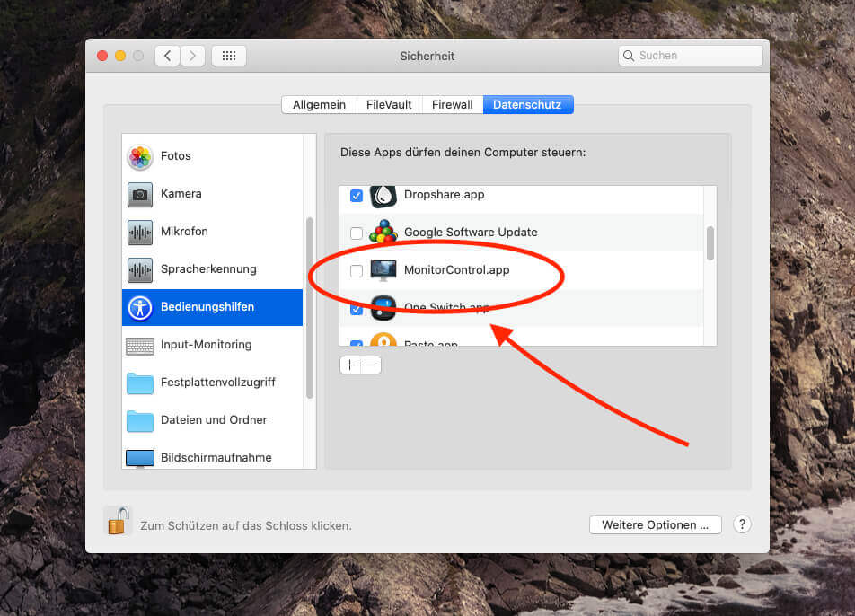This screenshot has height=616, width=855.
Task: Click the Suchen search field
Action: (x=690, y=56)
